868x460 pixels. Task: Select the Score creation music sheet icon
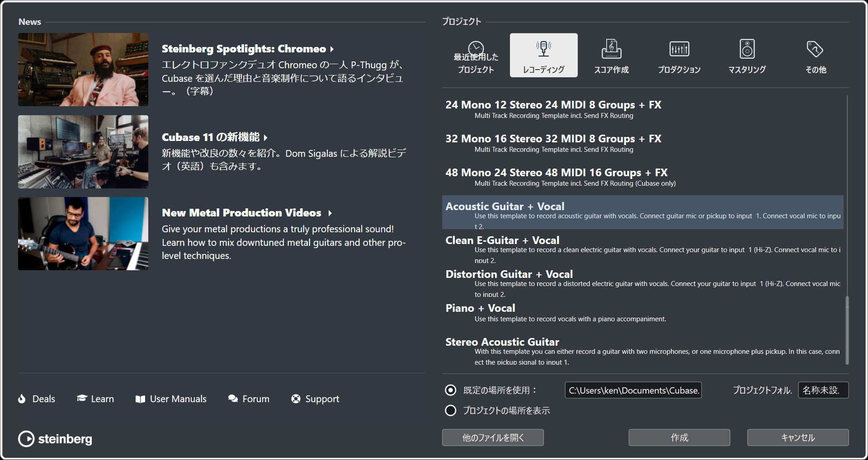point(611,48)
